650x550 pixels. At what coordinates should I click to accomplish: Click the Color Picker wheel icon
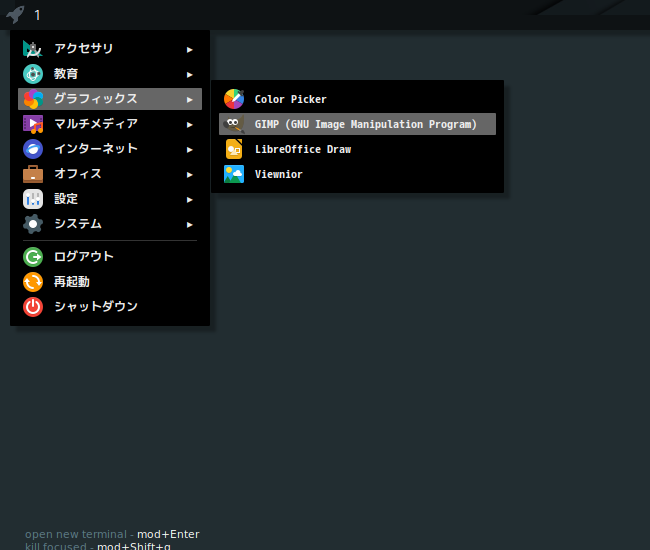[x=234, y=99]
